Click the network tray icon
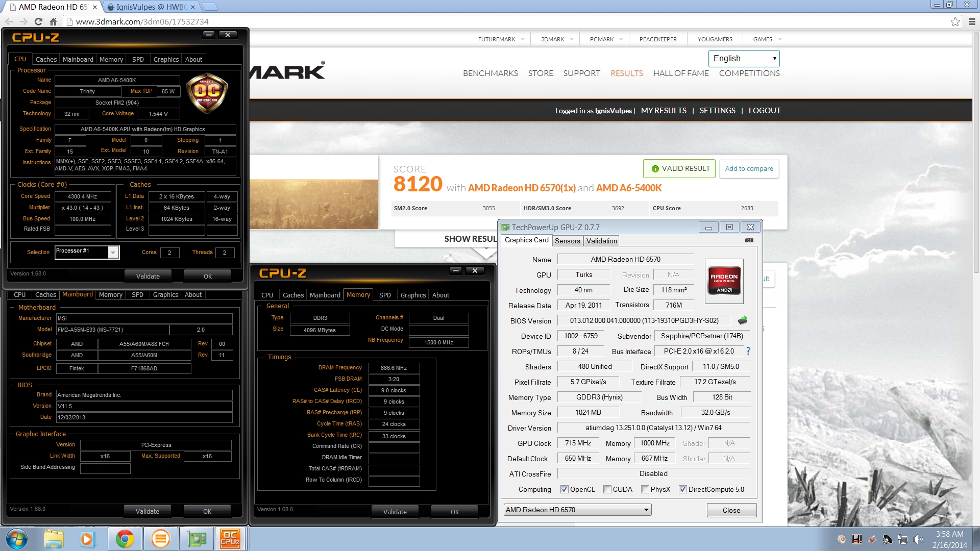 point(903,539)
